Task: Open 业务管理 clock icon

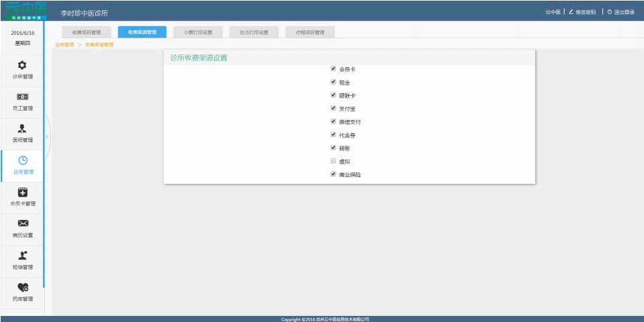Action: click(22, 160)
